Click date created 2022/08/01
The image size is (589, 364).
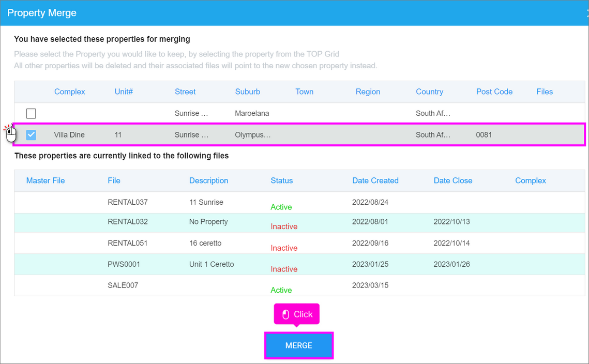click(x=370, y=222)
